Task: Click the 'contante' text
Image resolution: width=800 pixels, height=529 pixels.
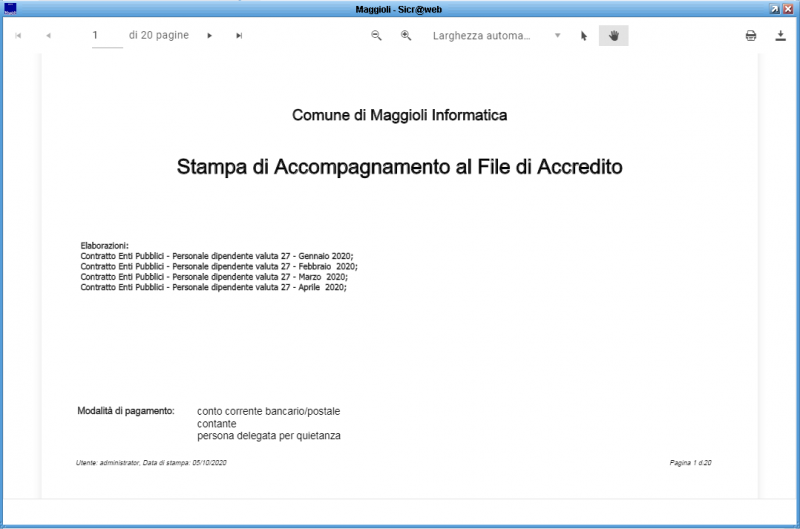Action: pyautogui.click(x=216, y=424)
